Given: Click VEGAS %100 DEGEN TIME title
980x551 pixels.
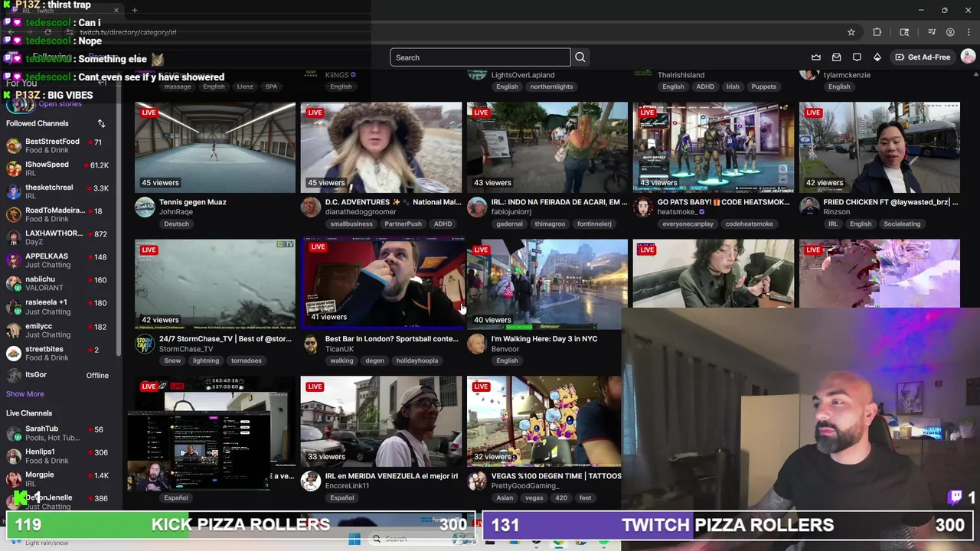Looking at the screenshot, I should tap(556, 476).
